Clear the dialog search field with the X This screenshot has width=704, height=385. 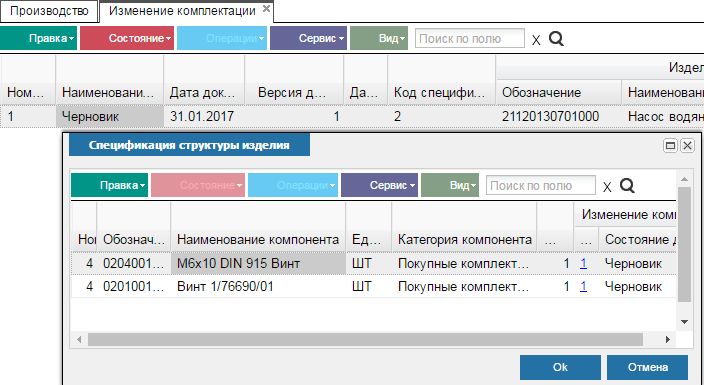tap(607, 187)
